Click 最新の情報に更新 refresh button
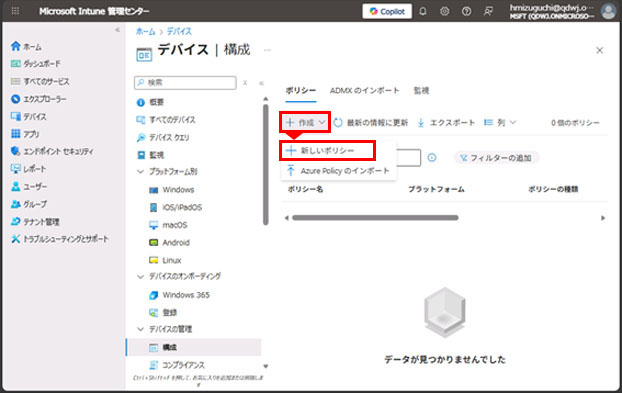622x393 pixels. coord(371,123)
